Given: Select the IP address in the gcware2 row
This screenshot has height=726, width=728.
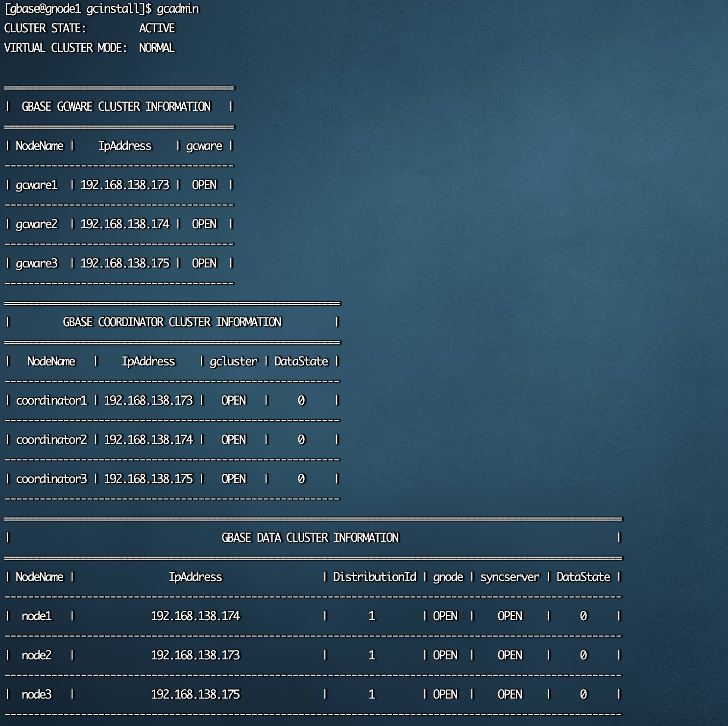Looking at the screenshot, I should coord(125,224).
